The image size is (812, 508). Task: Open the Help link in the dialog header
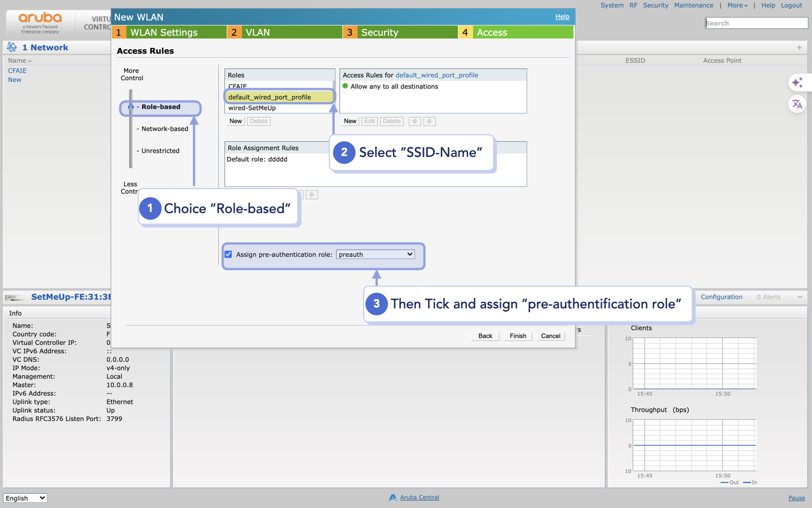562,16
